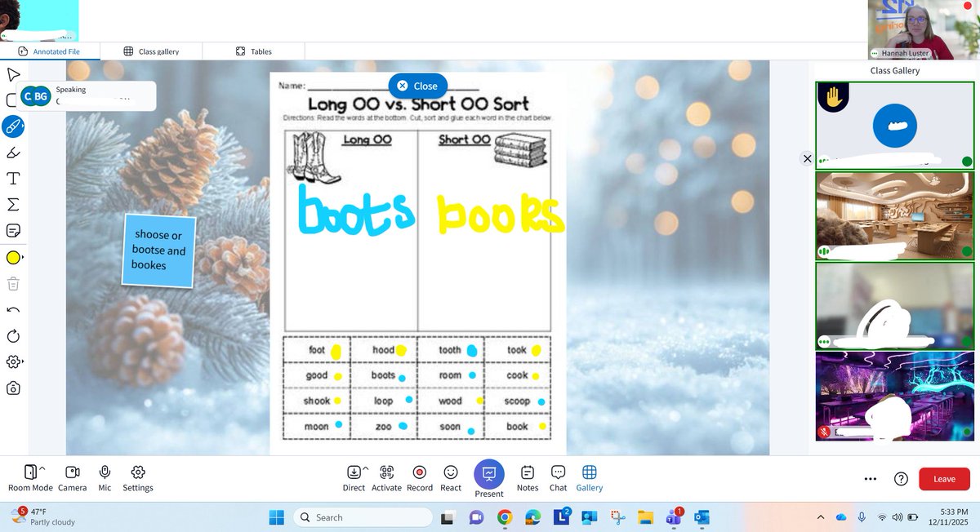Select the classroom background participant tile
980x532 pixels.
pos(895,215)
